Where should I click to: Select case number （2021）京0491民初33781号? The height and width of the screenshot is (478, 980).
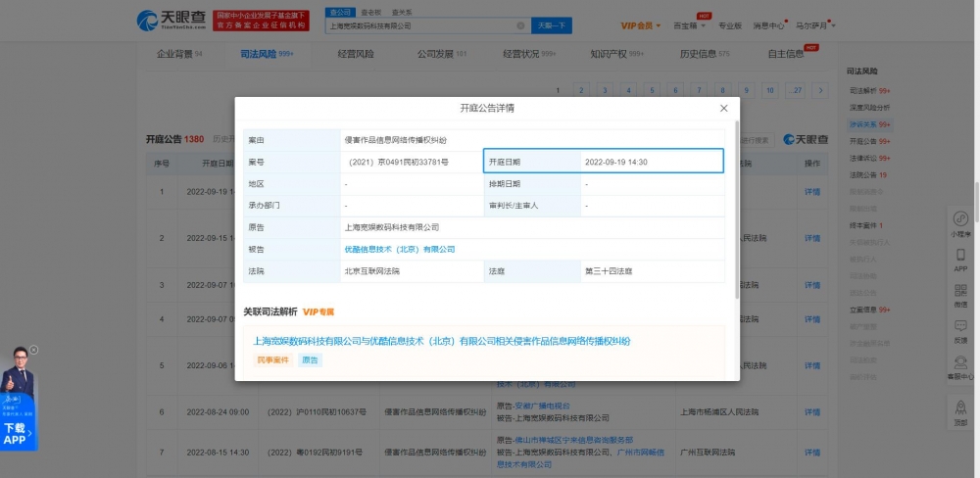tap(398, 162)
